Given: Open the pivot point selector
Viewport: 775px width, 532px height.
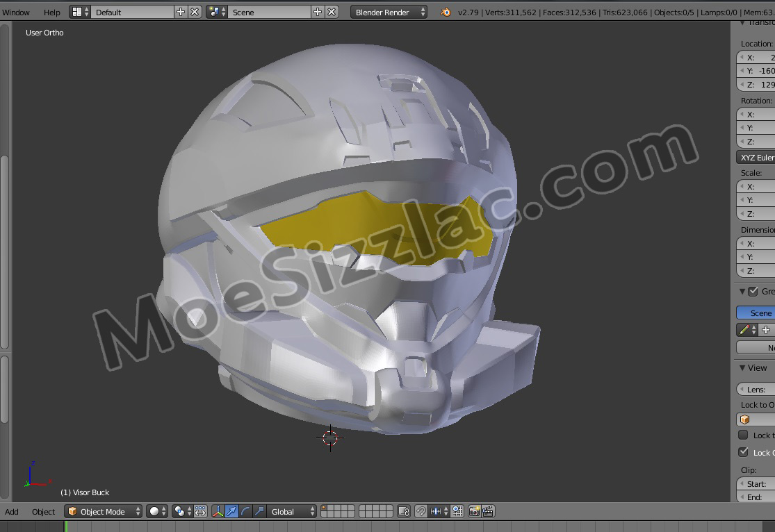Looking at the screenshot, I should click(x=182, y=512).
